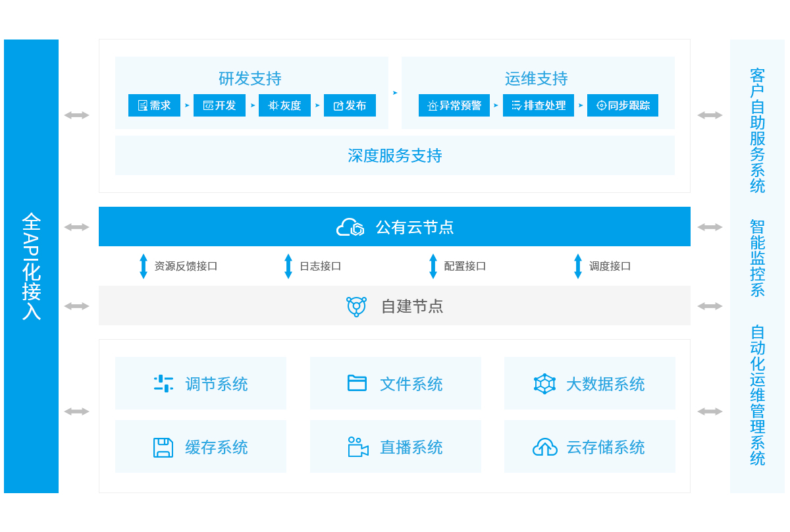Viewport: 790px width, 532px height.
Task: Click the 文件系统 folder icon
Action: [x=357, y=383]
